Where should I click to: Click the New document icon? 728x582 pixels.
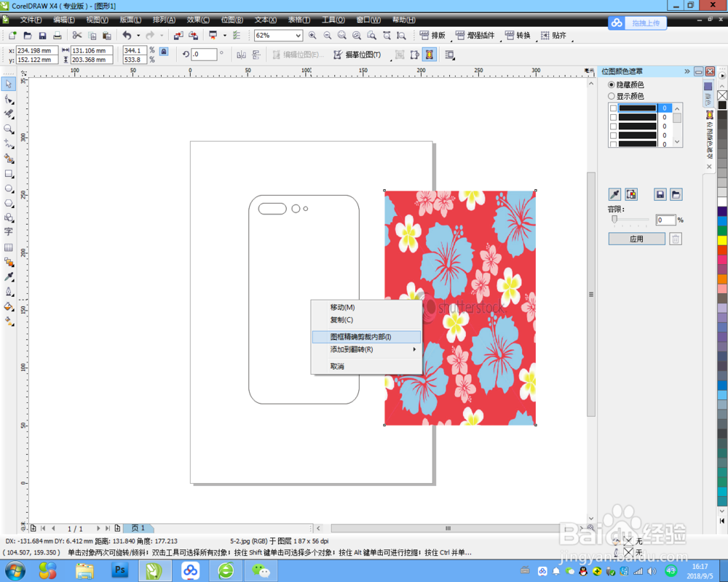coord(12,35)
